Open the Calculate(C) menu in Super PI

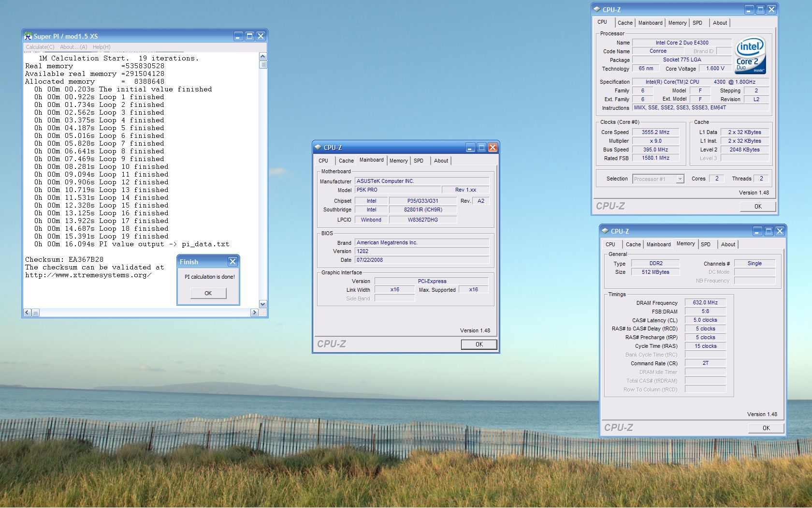click(x=40, y=47)
